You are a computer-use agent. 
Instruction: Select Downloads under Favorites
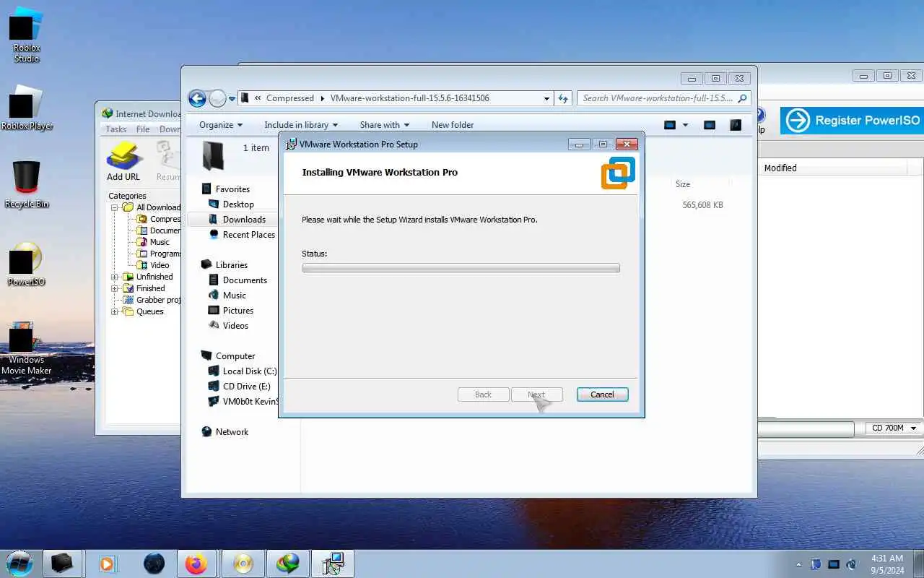point(244,220)
